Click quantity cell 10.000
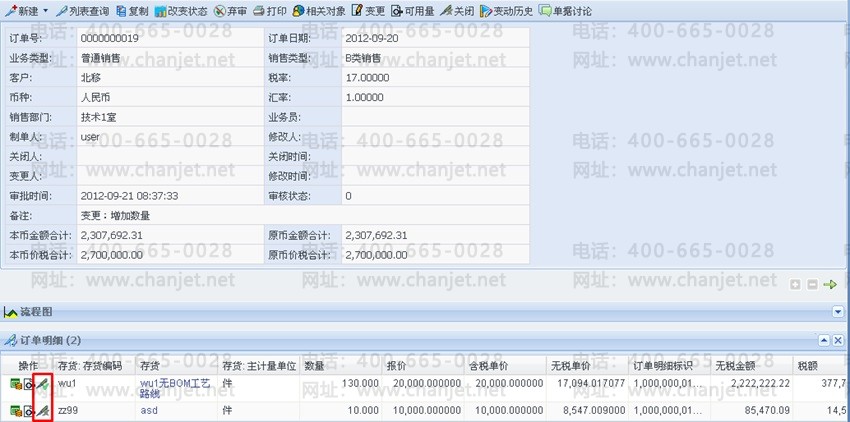Image resolution: width=850 pixels, height=422 pixels. [363, 411]
